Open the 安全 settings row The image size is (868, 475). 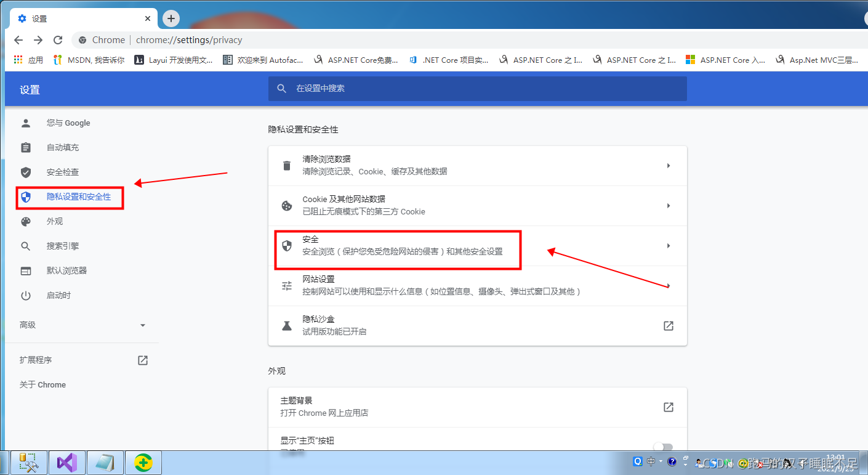click(x=477, y=246)
